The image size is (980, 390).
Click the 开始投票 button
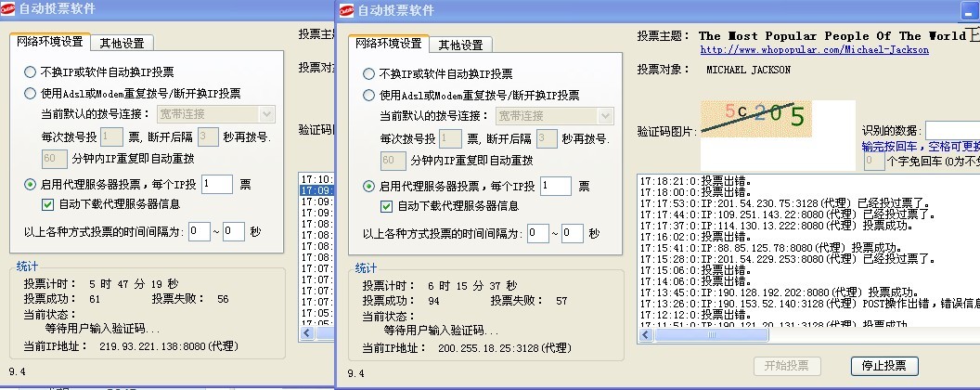click(x=787, y=366)
